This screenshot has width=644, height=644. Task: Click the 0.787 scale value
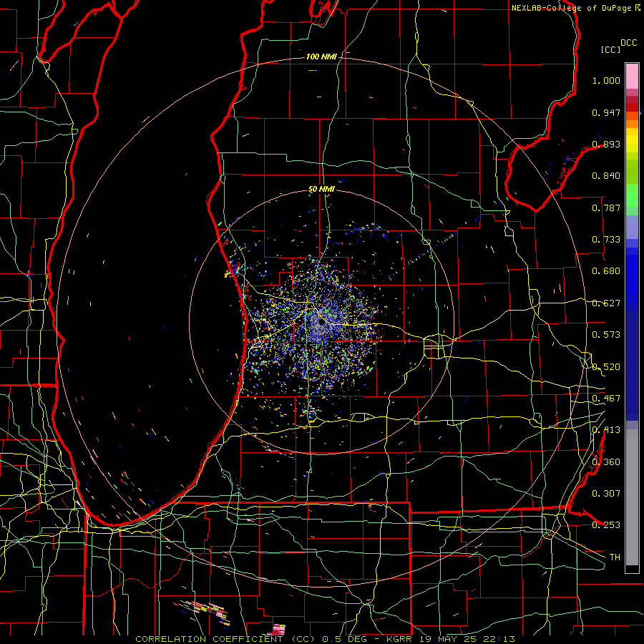[606, 208]
